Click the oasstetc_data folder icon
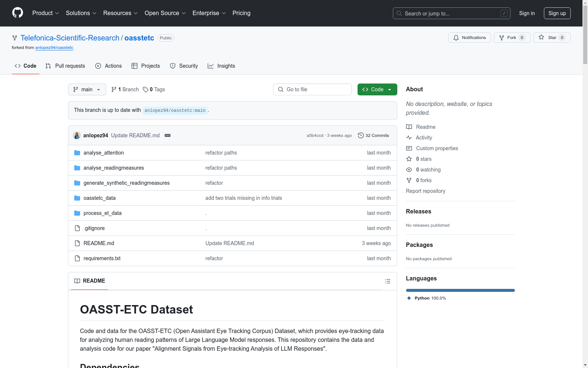Viewport: 588px width, 368px height. [77, 198]
